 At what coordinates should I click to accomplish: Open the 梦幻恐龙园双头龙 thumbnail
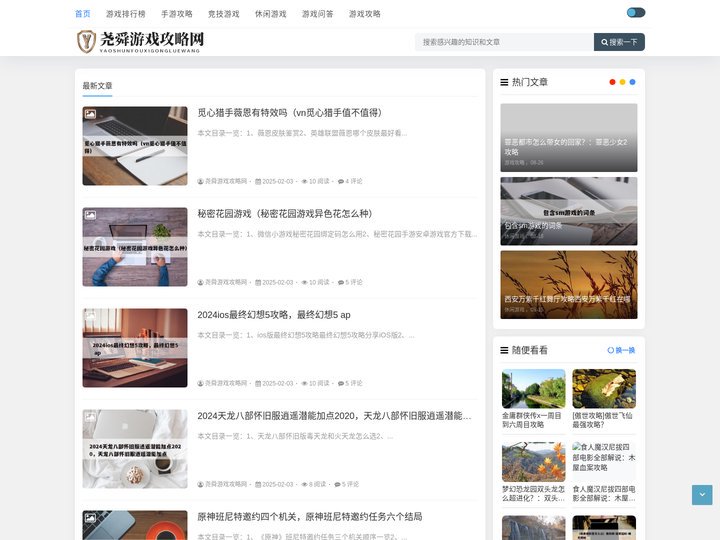coord(534,462)
